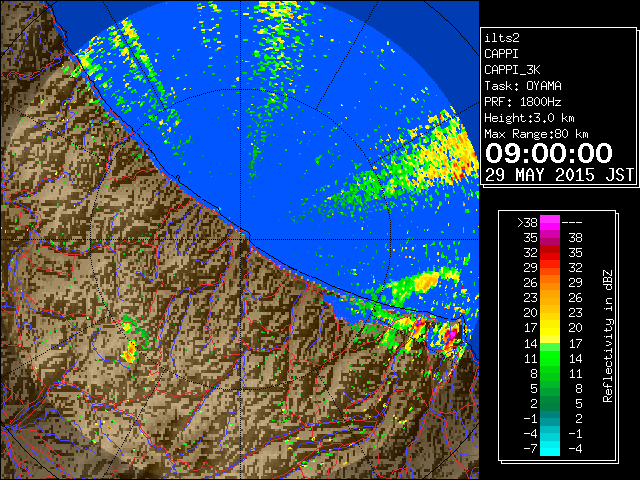
Task: Click the '-7' legend label
Action: pos(530,449)
